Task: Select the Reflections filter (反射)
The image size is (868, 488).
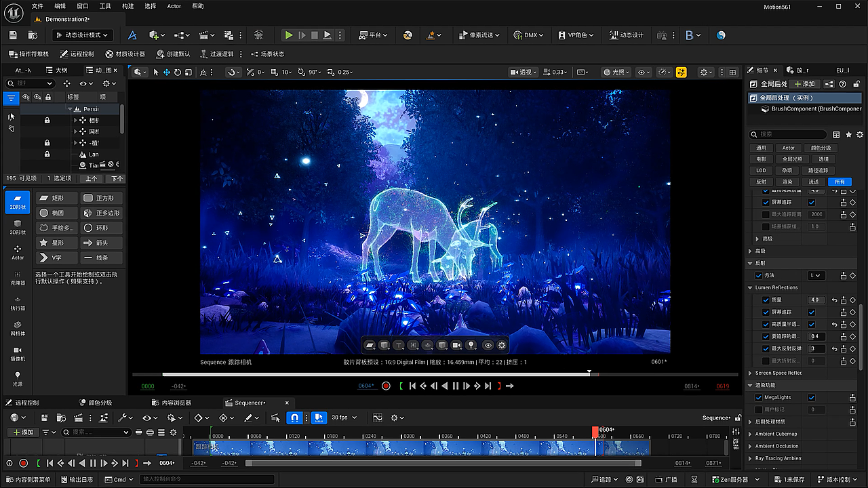Action: coord(762,182)
